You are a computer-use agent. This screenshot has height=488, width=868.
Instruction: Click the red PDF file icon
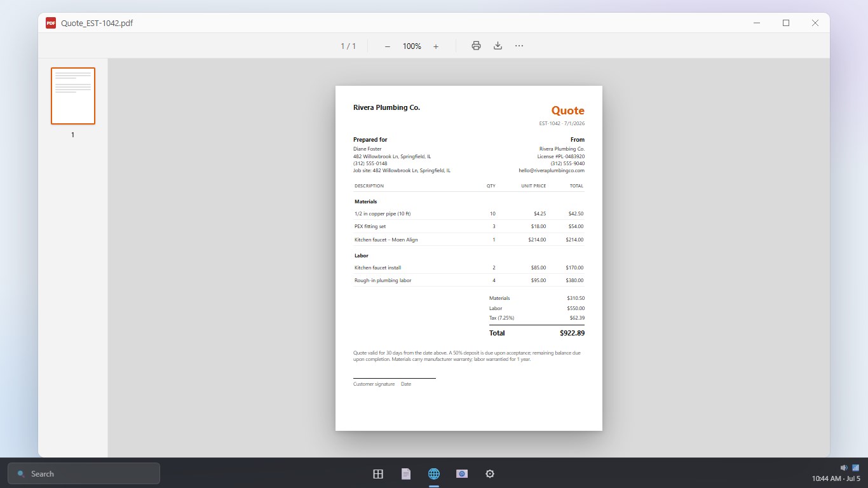(x=51, y=23)
